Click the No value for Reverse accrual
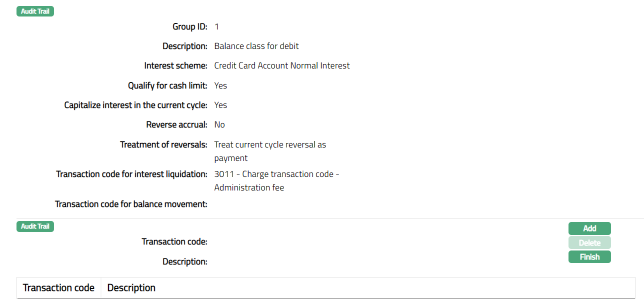Image resolution: width=644 pixels, height=304 pixels. 219,124
